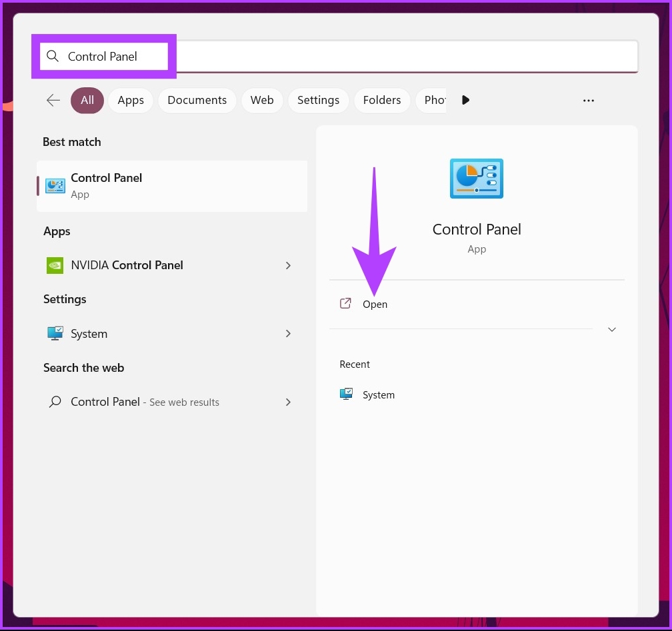672x631 pixels.
Task: Select System under Recent
Action: 378,394
